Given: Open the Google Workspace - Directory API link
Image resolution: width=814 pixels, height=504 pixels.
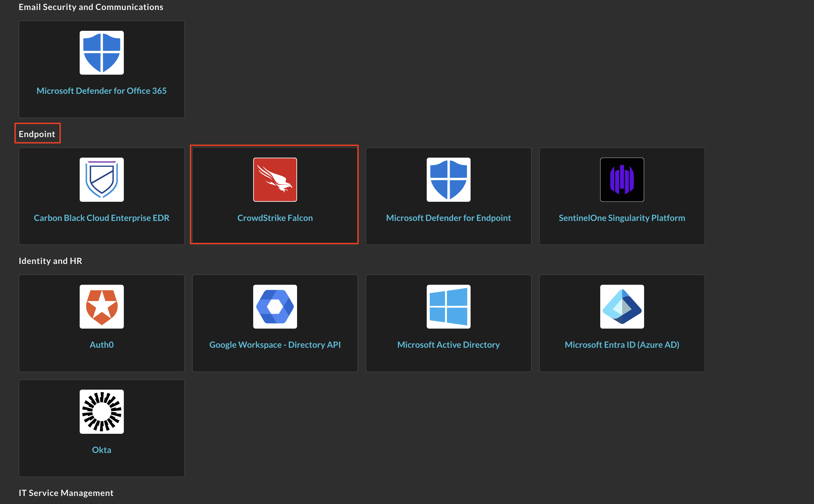Looking at the screenshot, I should pyautogui.click(x=275, y=345).
